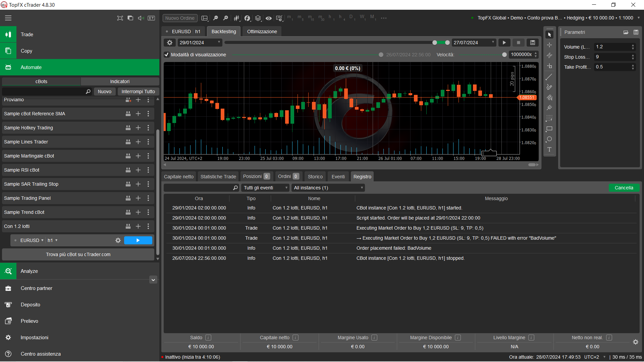Select the ellipse shape tool
Image resolution: width=644 pixels, height=362 pixels.
click(549, 139)
